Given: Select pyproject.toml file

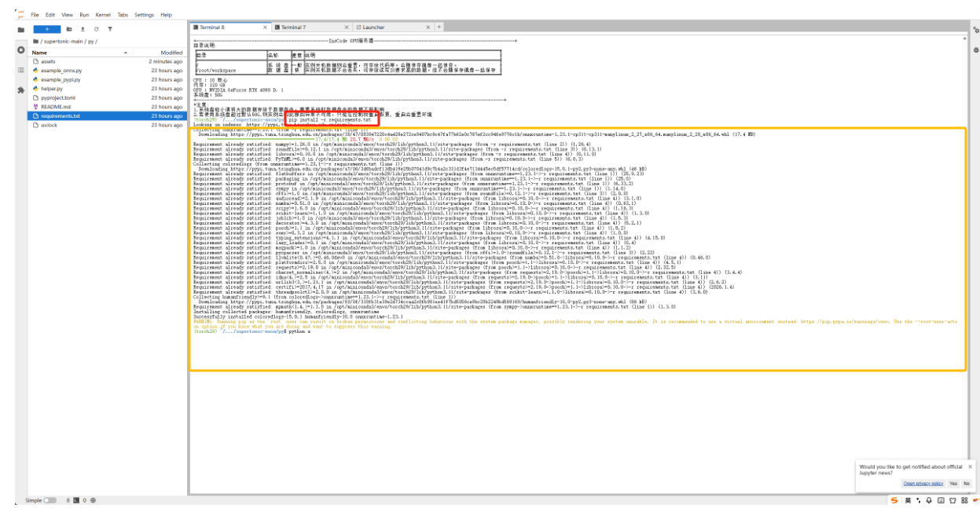Looking at the screenshot, I should coord(108,98).
